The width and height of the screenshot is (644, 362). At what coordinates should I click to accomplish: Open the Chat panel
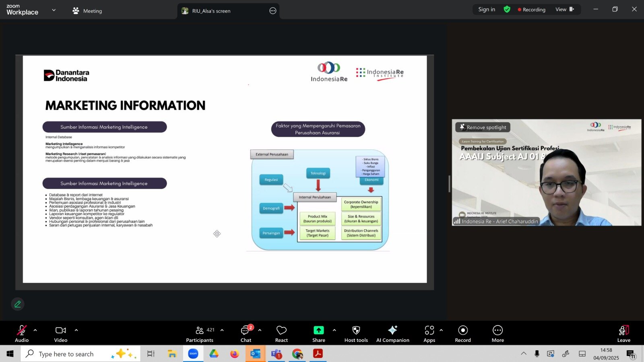coord(246,334)
